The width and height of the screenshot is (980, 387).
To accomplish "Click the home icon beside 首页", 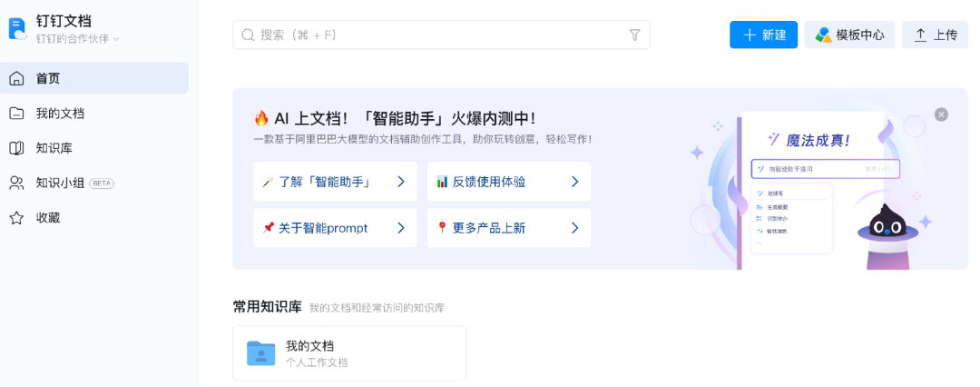I will (17, 78).
